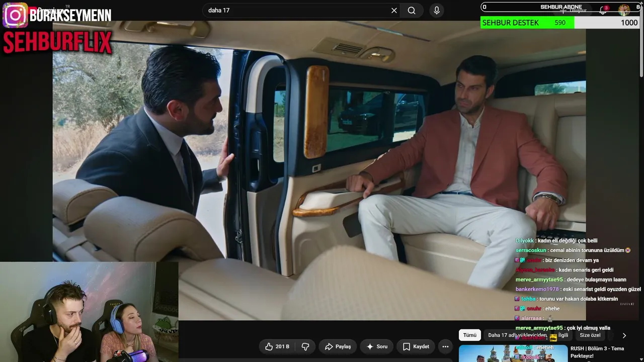Open the RUSH | Bölüm 3 title link
The image size is (644, 362).
[597, 352]
